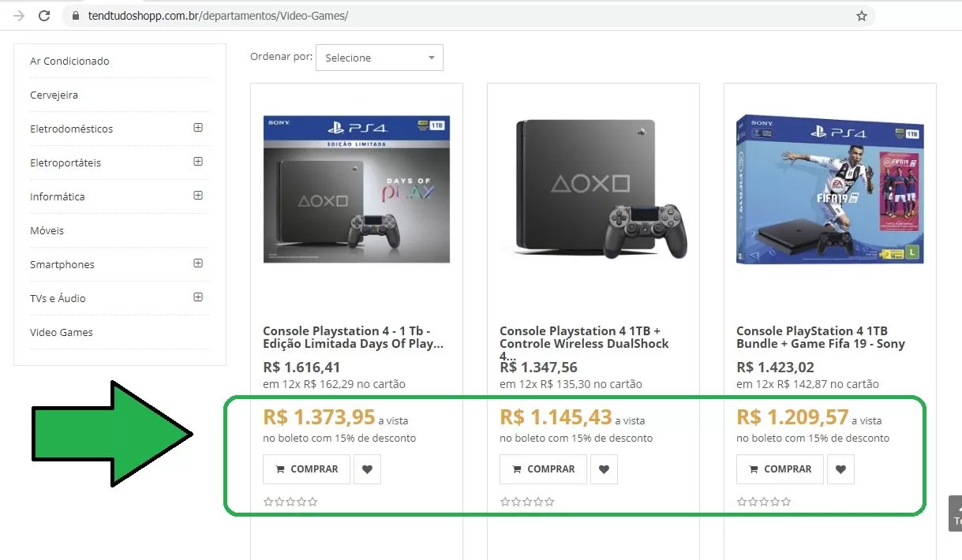Click heart icon for Fifa 19 bundle
The image size is (962, 560).
[x=840, y=469]
